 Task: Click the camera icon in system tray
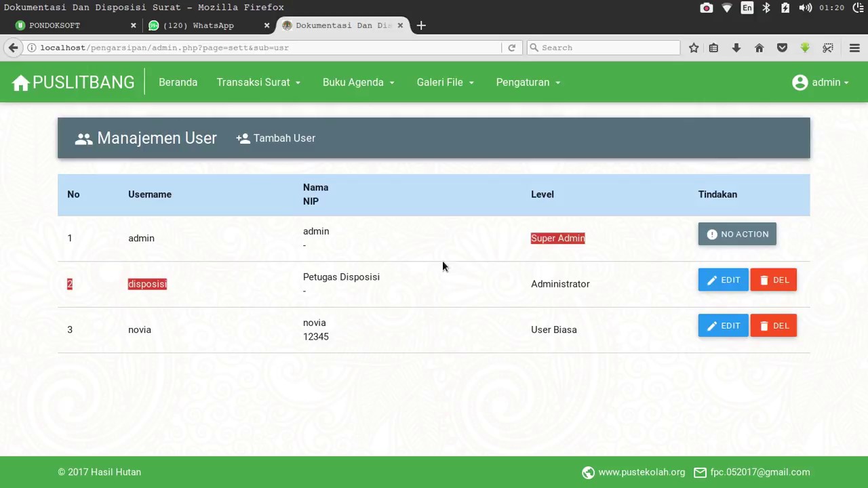(x=707, y=7)
